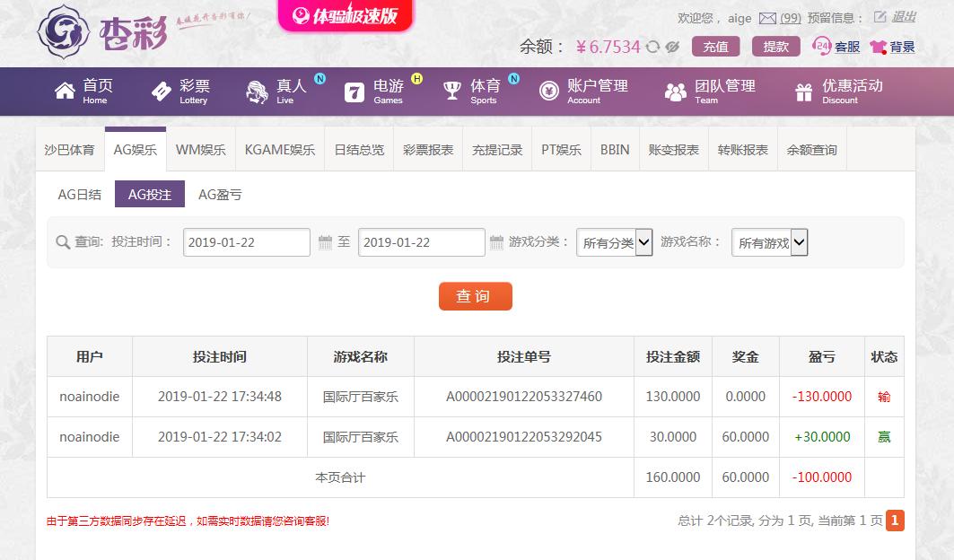Switch to the WM娱乐 tab
The image size is (954, 560).
tap(200, 150)
